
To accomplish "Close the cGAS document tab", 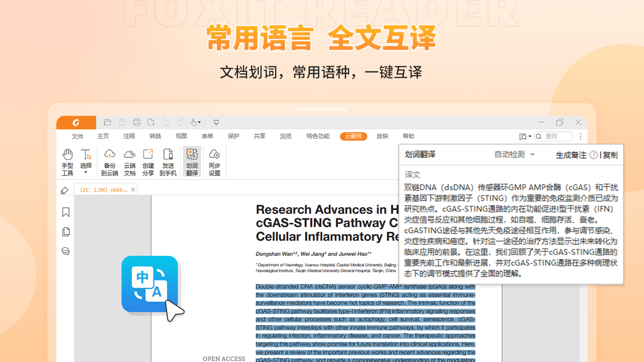I will click(x=132, y=190).
